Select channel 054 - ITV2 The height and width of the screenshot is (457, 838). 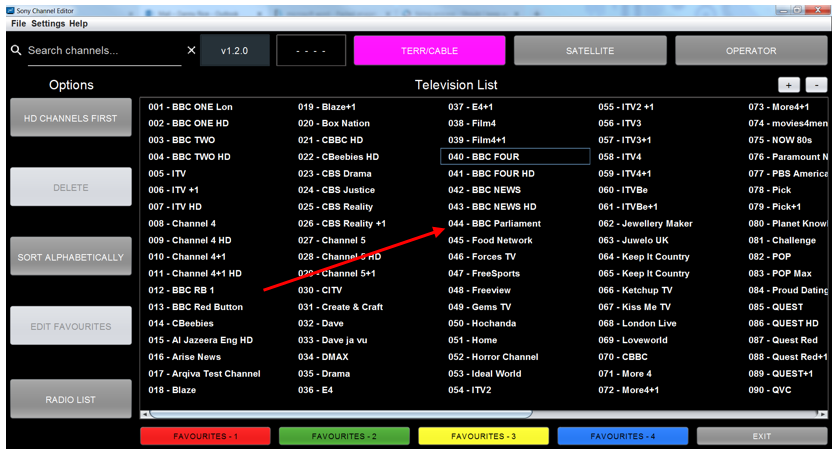point(470,390)
